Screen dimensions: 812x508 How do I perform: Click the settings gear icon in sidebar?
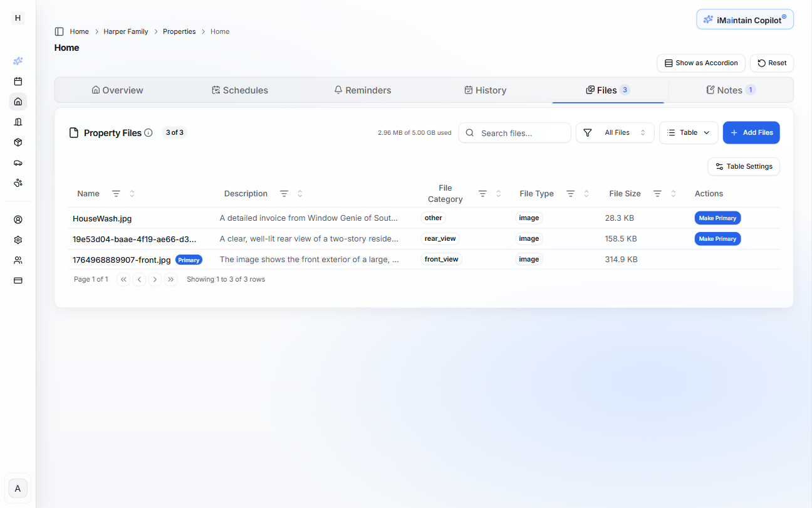[18, 240]
